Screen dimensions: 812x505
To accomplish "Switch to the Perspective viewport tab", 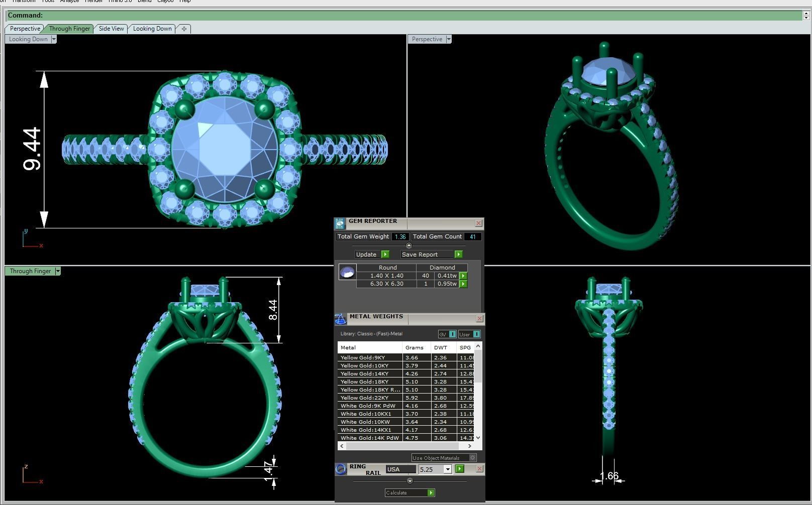I will (25, 29).
